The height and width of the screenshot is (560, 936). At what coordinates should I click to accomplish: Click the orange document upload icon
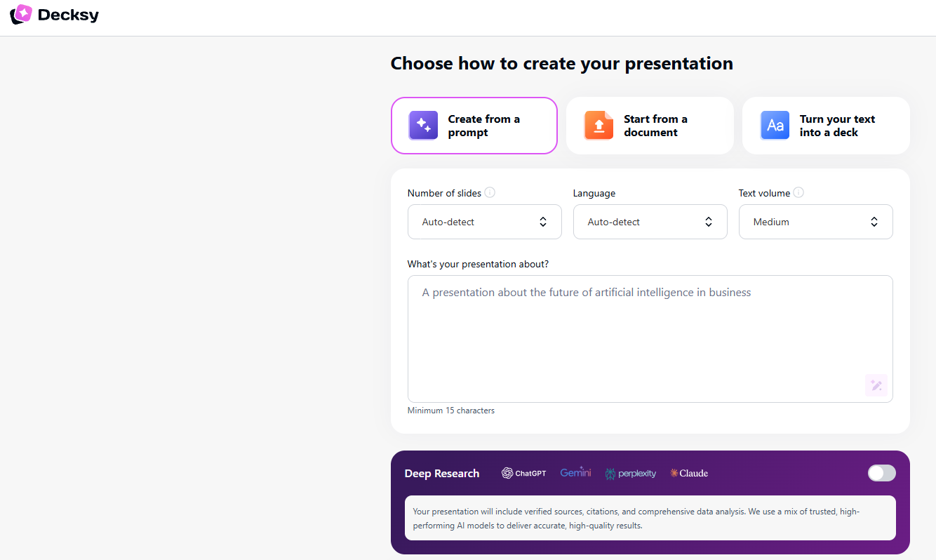click(x=599, y=126)
